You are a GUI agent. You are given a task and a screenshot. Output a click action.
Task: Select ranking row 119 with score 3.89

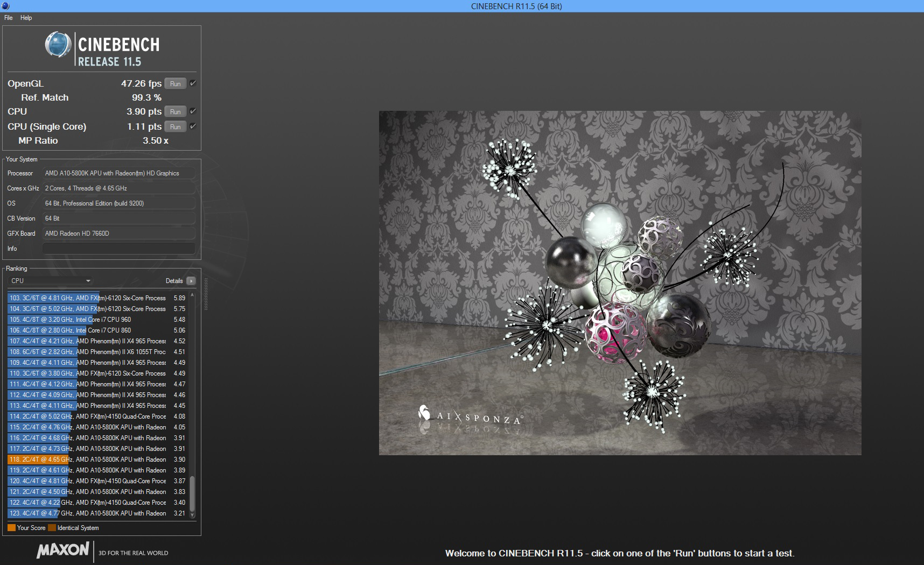tap(97, 470)
